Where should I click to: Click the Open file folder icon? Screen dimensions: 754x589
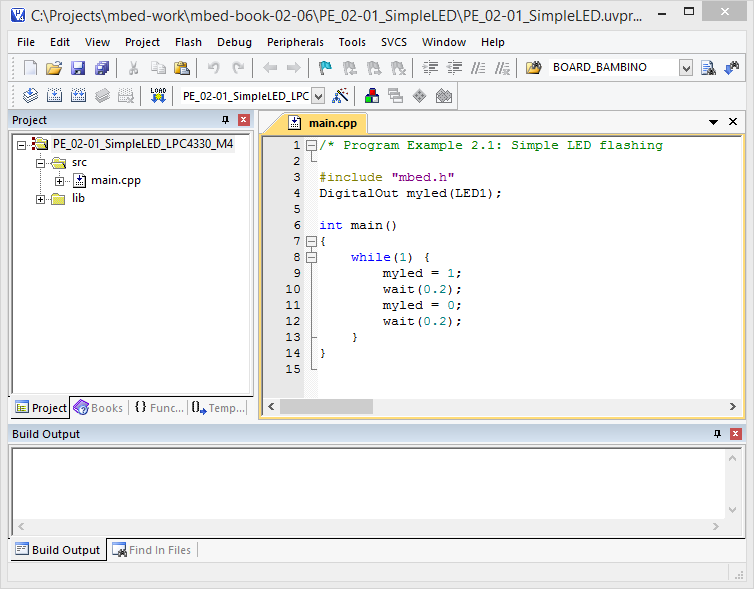pyautogui.click(x=54, y=68)
